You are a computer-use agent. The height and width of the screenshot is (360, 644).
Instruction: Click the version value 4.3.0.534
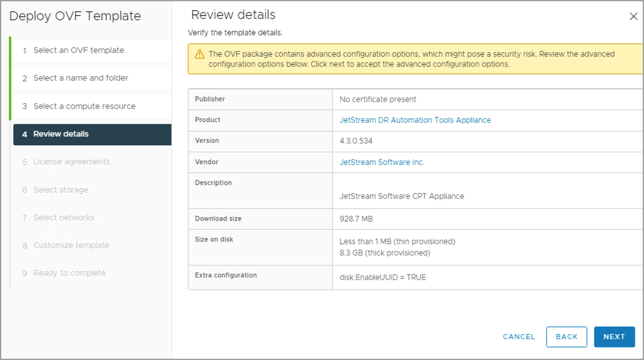point(356,141)
